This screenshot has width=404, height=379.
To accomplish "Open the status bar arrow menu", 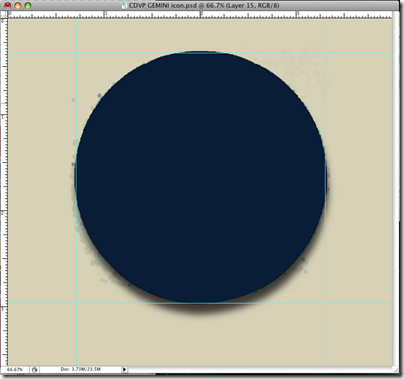I will point(124,369).
